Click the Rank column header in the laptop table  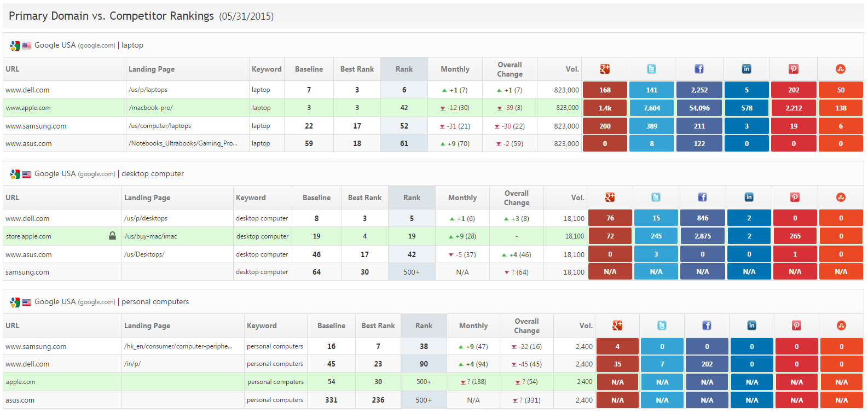pos(404,69)
